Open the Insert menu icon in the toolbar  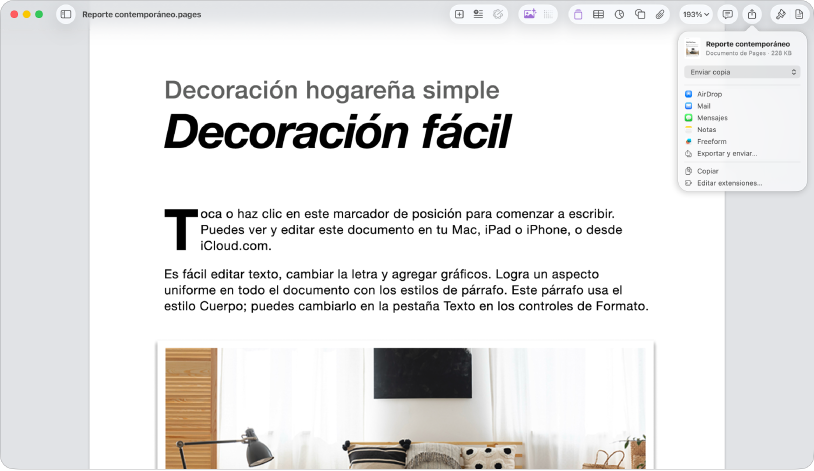[478, 15]
